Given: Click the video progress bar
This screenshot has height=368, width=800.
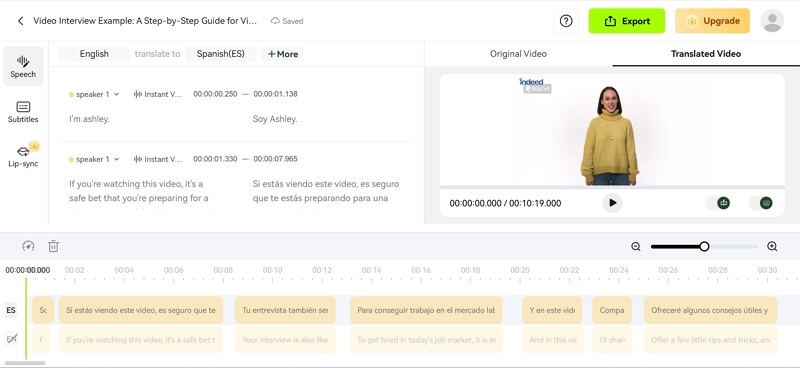Looking at the screenshot, I should 612,187.
